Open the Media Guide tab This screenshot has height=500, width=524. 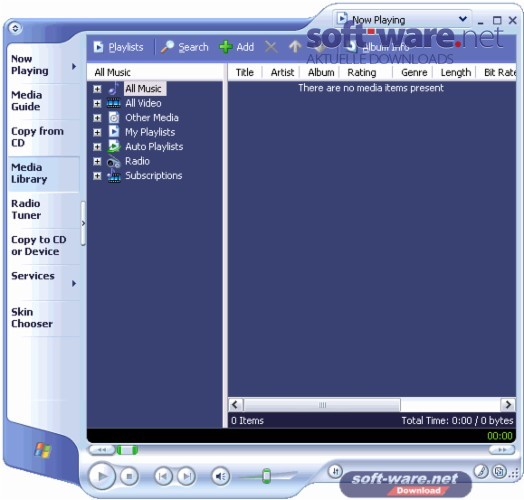pos(26,101)
